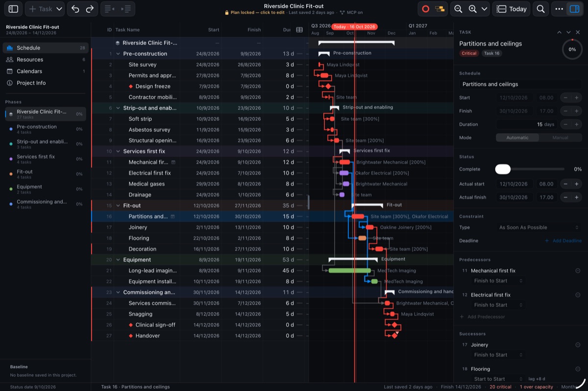Increase Actual start with plus

pyautogui.click(x=576, y=184)
